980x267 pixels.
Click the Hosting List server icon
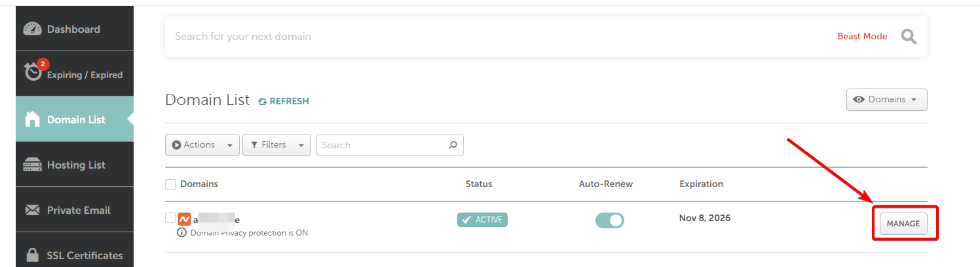coord(32,165)
